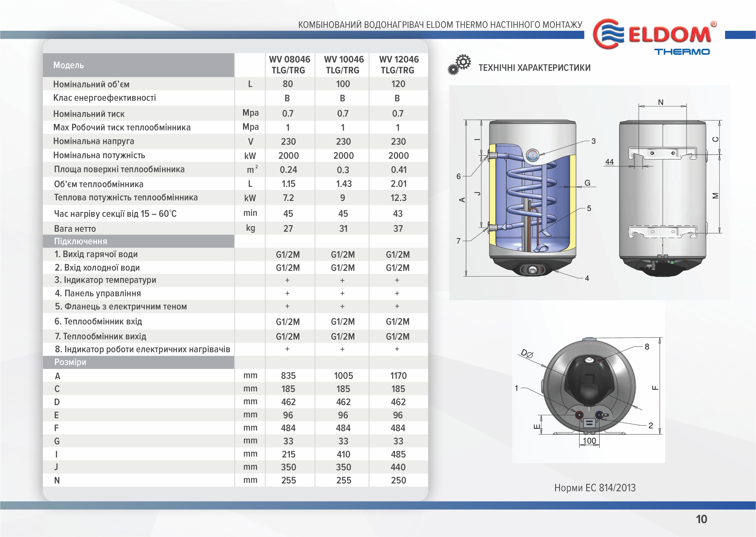Click the '1170' value in row A
This screenshot has width=756, height=537.
pyautogui.click(x=398, y=376)
